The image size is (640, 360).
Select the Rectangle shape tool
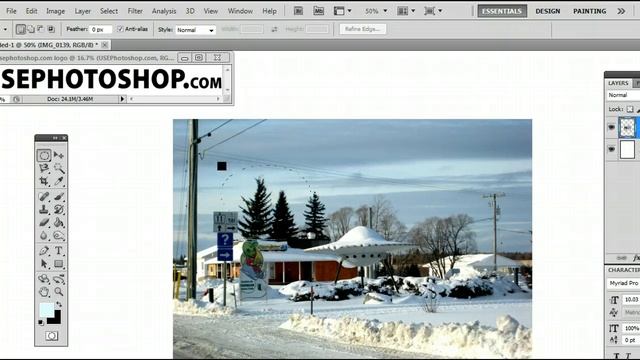pos(59,264)
